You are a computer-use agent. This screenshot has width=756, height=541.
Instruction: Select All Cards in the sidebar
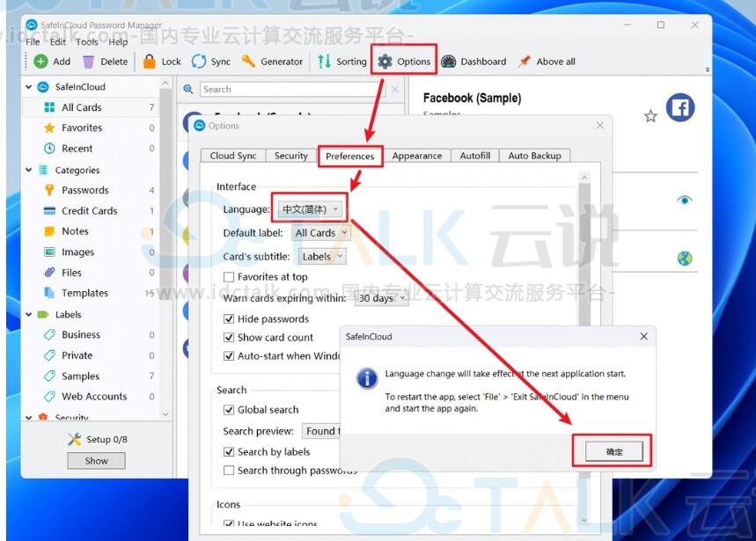click(x=91, y=107)
